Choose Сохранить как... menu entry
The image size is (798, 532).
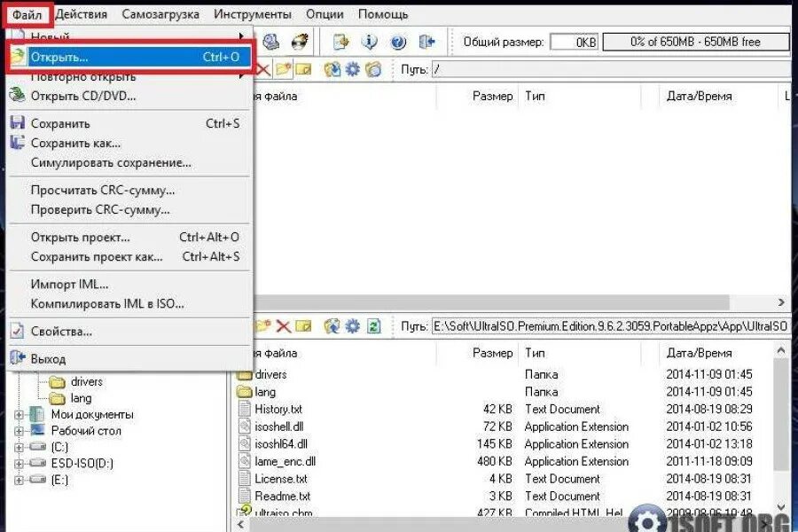click(129, 143)
